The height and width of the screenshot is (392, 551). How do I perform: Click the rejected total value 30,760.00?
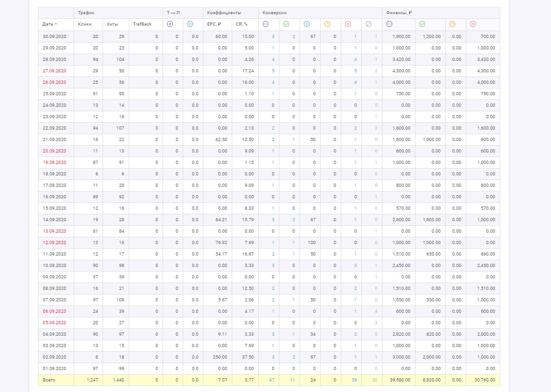(x=485, y=380)
